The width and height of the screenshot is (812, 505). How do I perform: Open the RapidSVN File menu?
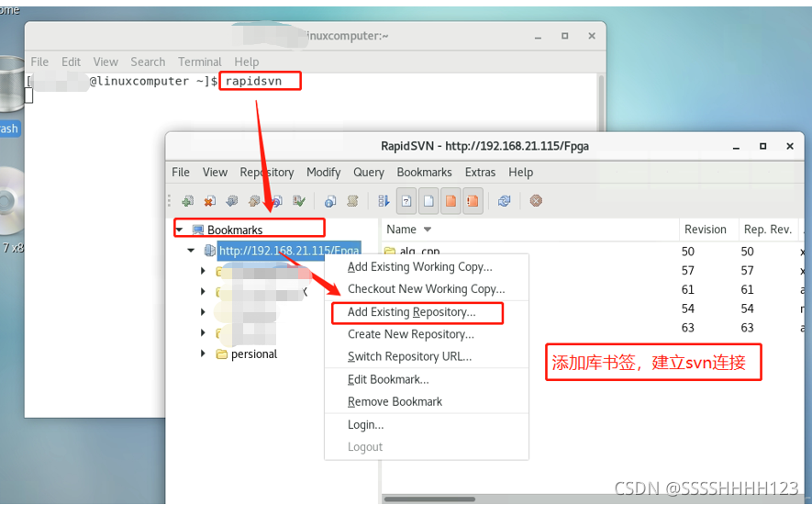181,172
